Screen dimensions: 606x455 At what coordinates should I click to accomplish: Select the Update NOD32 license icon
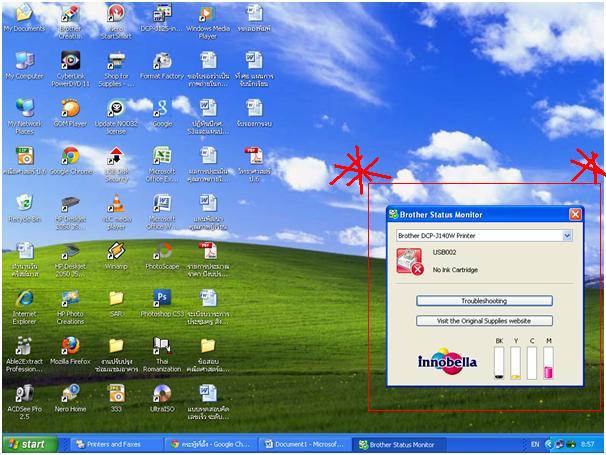[x=116, y=116]
